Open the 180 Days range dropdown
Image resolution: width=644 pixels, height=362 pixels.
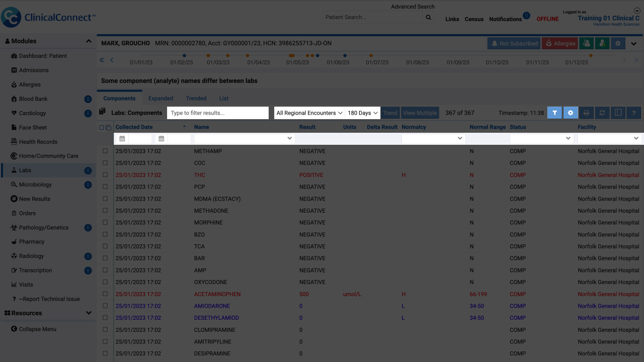pyautogui.click(x=363, y=113)
